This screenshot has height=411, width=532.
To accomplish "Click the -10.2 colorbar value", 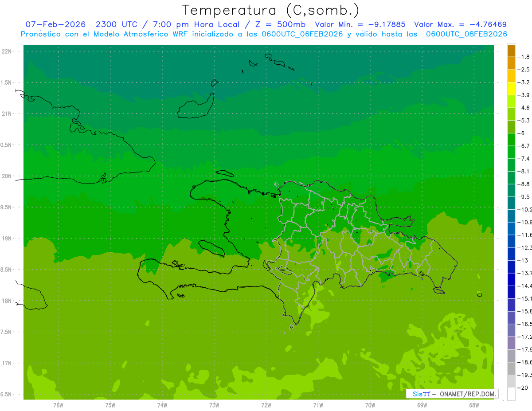I will [x=525, y=209].
